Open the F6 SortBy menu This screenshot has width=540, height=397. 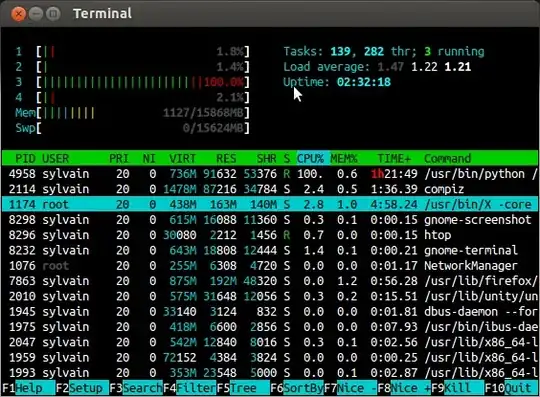click(x=297, y=388)
